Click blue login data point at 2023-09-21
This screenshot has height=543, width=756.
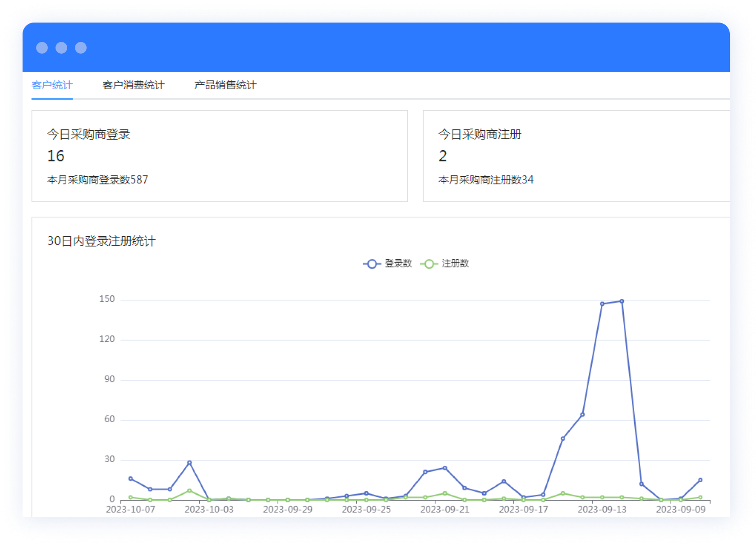pyautogui.click(x=445, y=468)
